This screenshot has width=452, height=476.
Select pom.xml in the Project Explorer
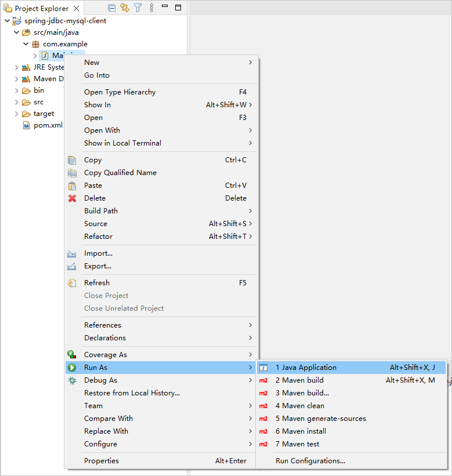click(x=48, y=125)
